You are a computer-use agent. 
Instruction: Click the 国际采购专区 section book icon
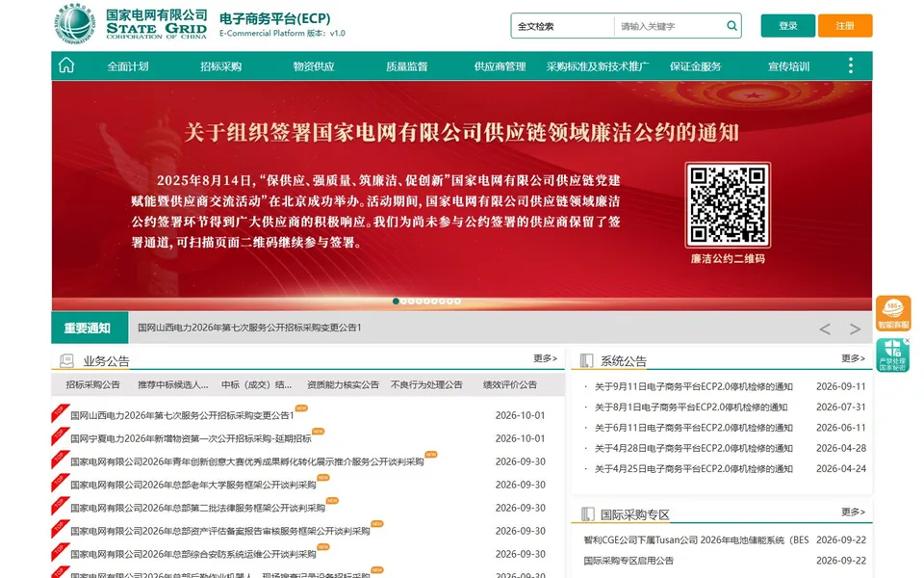[587, 513]
